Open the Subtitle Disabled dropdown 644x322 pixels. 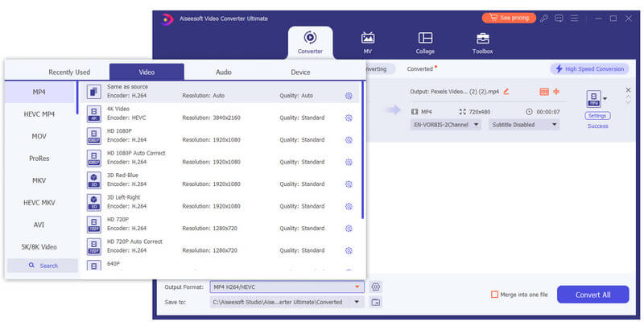[x=524, y=125]
